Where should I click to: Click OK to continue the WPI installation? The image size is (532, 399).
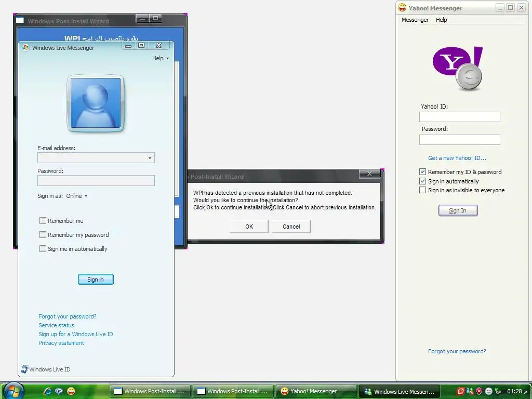pyautogui.click(x=249, y=227)
